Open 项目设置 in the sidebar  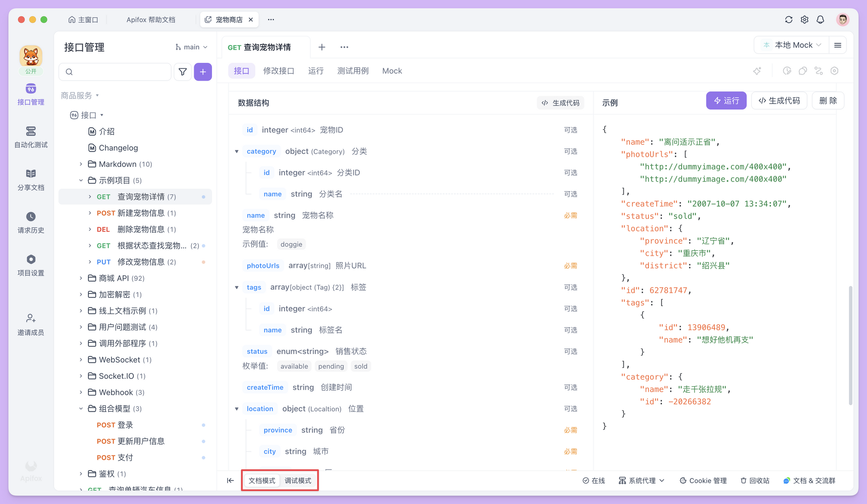click(x=31, y=265)
